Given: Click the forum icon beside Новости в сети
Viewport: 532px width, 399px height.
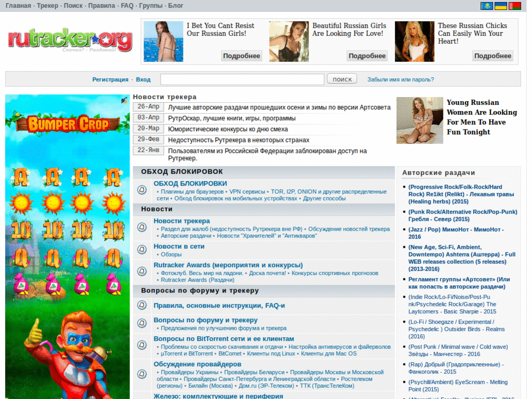Looking at the screenshot, I should click(141, 250).
